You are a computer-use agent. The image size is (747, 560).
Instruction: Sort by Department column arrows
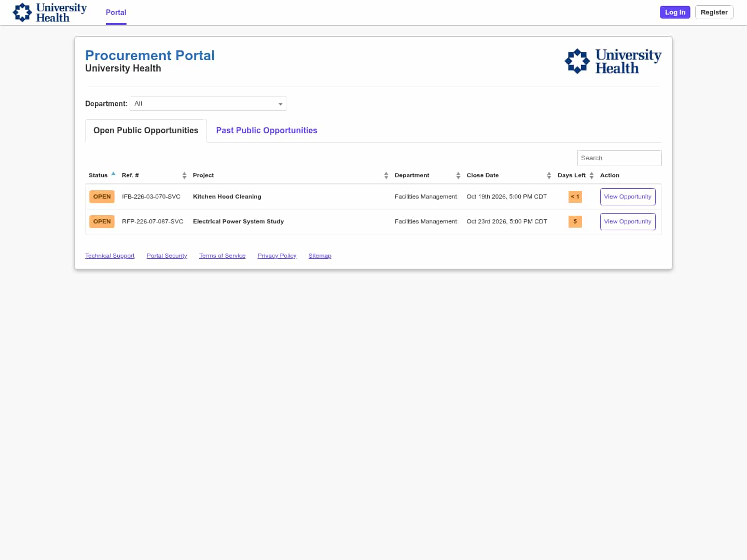click(x=458, y=176)
